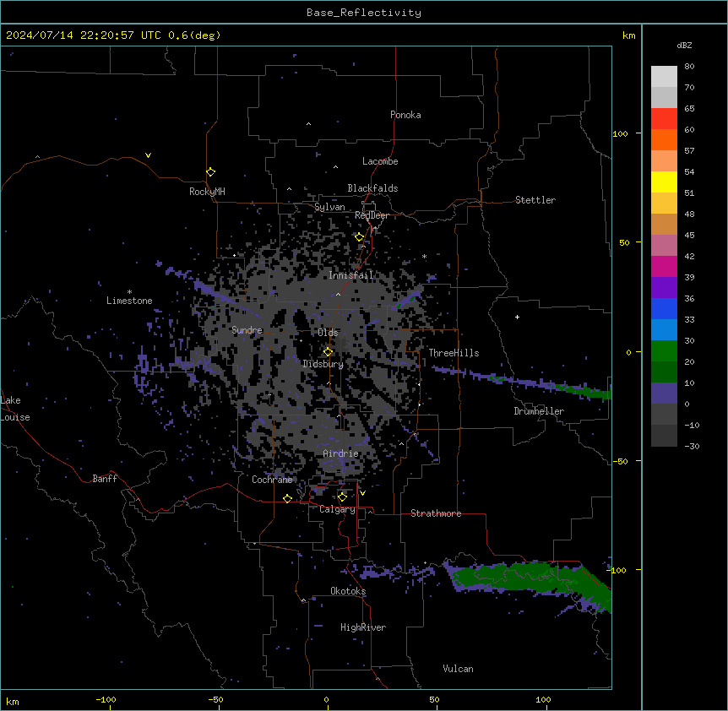Click the Sylvan map label
The width and height of the screenshot is (728, 711).
(x=329, y=207)
